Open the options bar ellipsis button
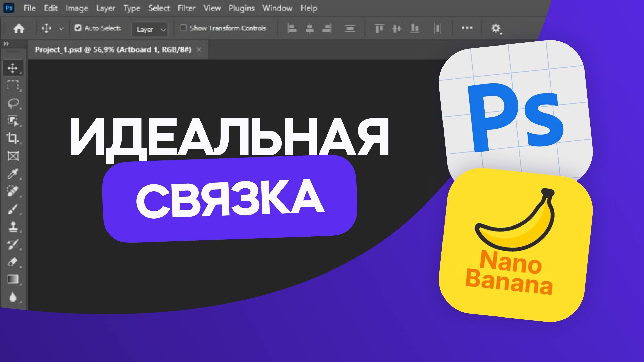The height and width of the screenshot is (362, 644). tap(467, 28)
